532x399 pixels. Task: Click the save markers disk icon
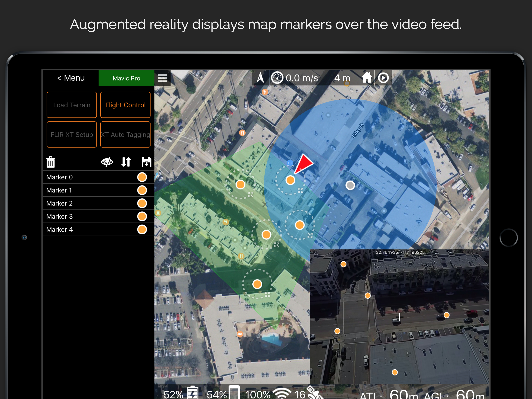[146, 162]
